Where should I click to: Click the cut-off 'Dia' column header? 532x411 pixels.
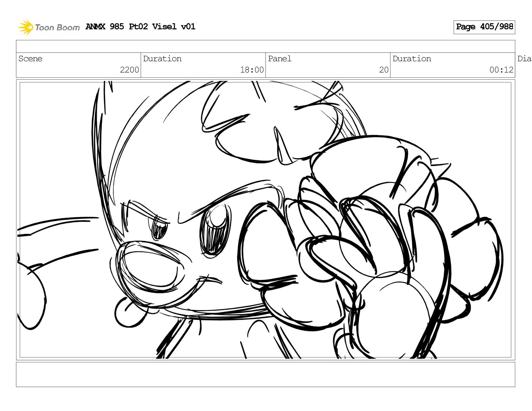[x=524, y=59]
